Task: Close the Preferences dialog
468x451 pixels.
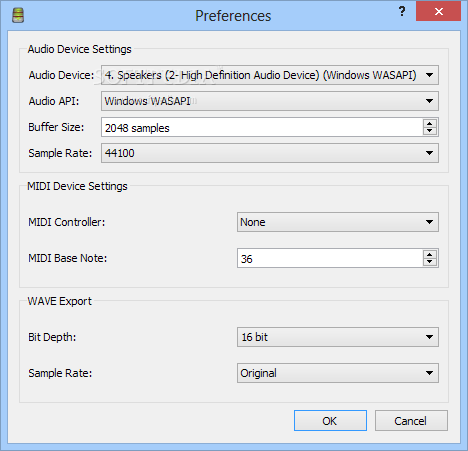Action: click(438, 11)
